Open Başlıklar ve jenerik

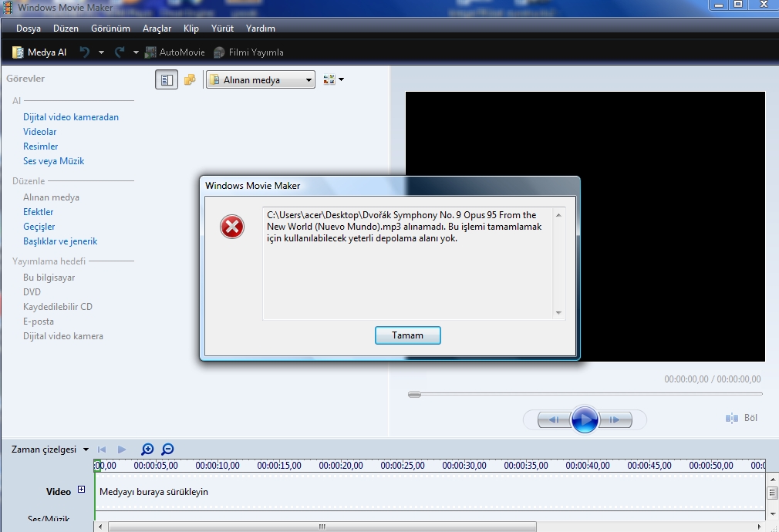click(60, 241)
